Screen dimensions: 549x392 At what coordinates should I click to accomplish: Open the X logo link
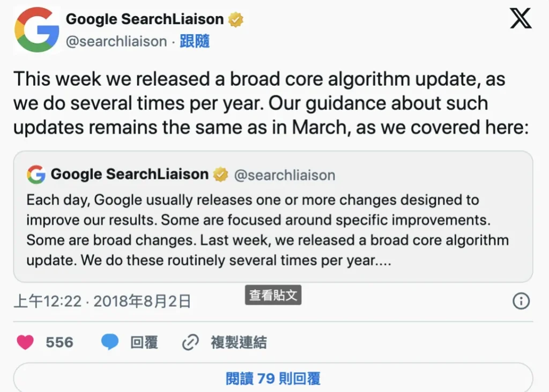(520, 19)
